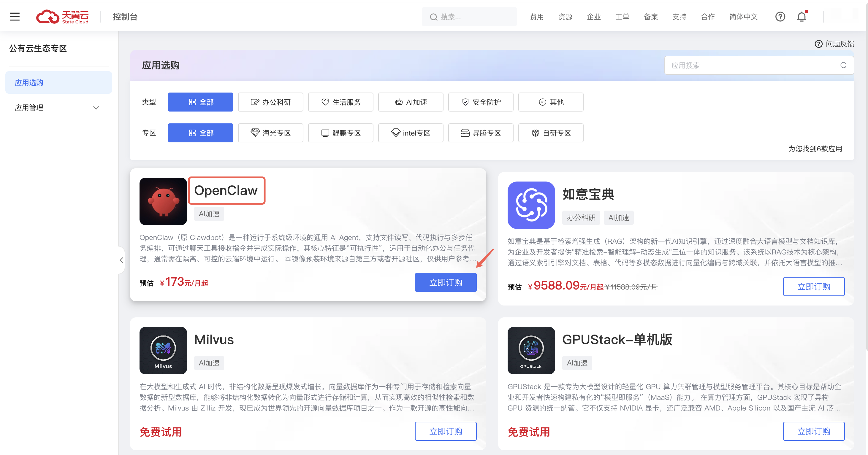Collapse the left sidebar with arrow handle
Viewport: 868px width, 455px height.
[x=121, y=260]
